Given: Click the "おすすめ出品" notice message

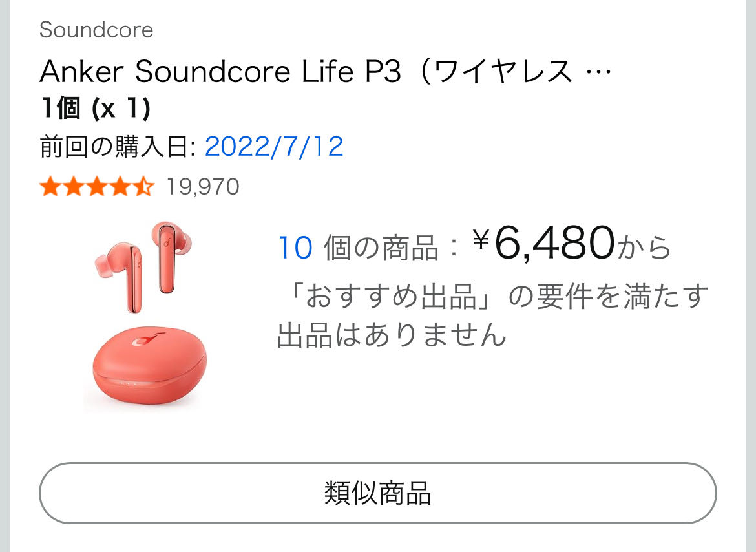Looking at the screenshot, I should coord(492,316).
